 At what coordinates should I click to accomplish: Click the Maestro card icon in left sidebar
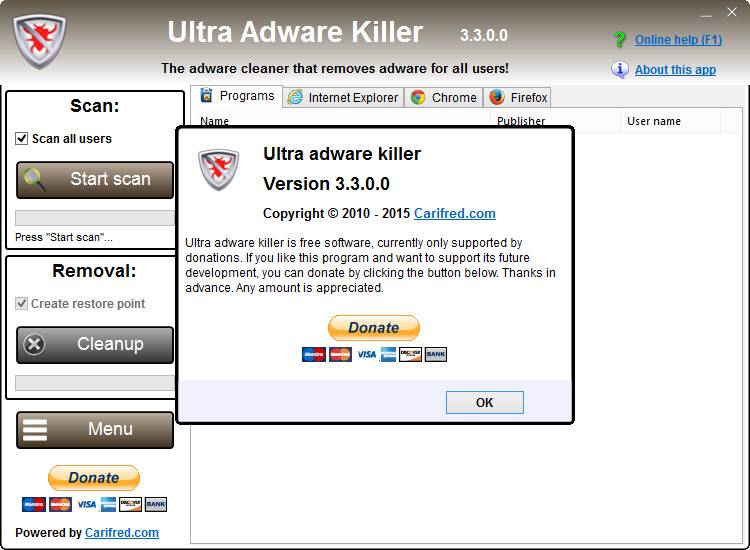(33, 505)
